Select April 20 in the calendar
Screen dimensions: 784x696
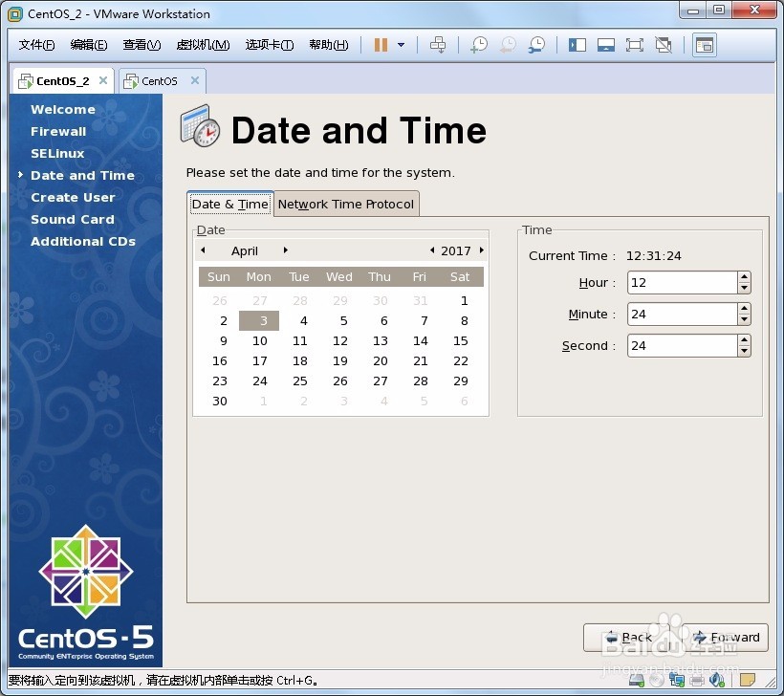[380, 361]
